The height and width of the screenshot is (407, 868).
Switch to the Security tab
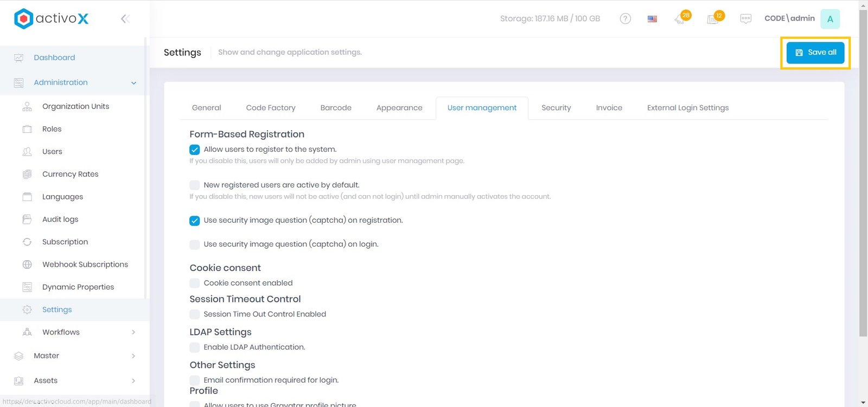click(x=556, y=108)
